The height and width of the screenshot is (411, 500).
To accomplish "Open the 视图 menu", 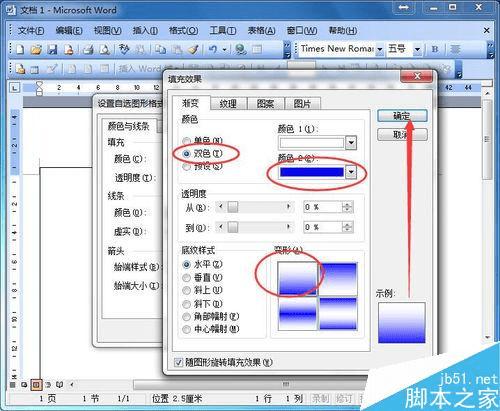I will pyautogui.click(x=107, y=31).
